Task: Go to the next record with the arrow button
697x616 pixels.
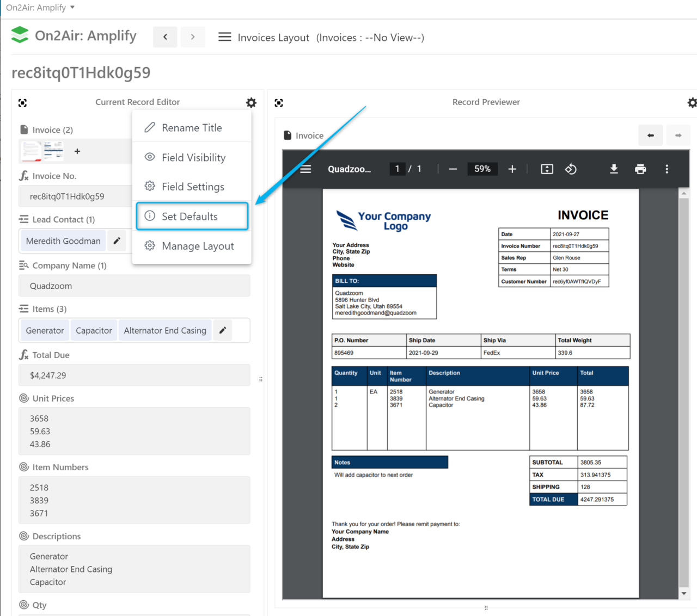Action: point(193,37)
